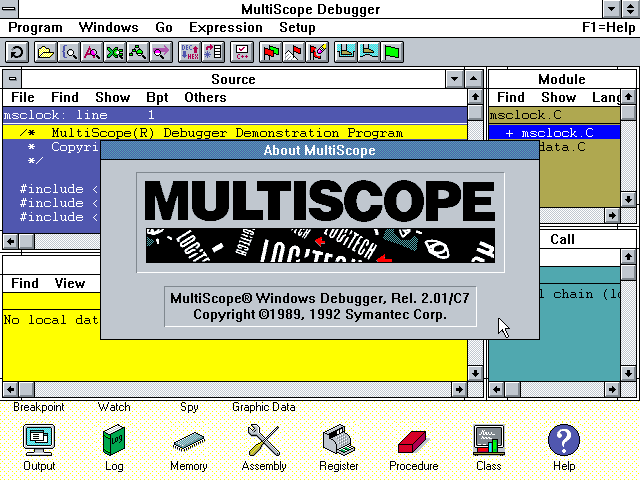Open the Class chalkboard icon
This screenshot has height=480, width=640.
click(x=489, y=440)
